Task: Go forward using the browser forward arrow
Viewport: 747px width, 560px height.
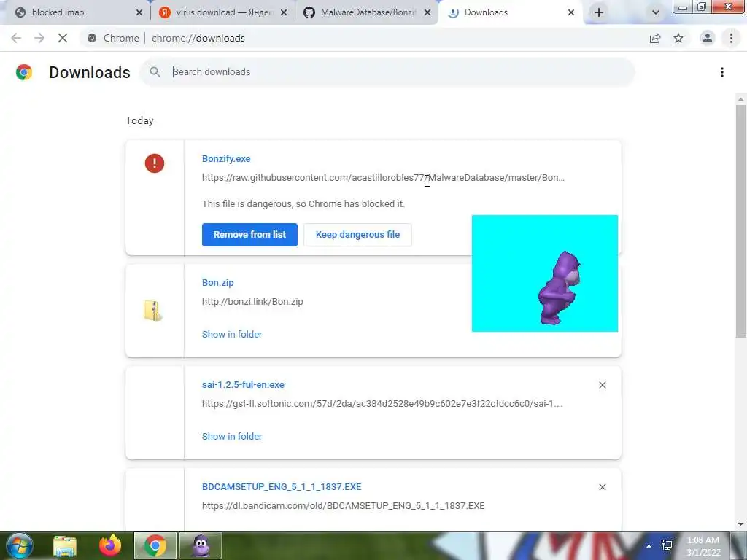Action: 39,38
